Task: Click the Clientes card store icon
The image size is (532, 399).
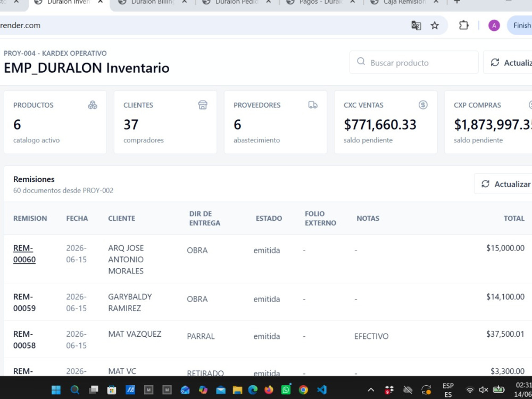Action: [x=203, y=105]
